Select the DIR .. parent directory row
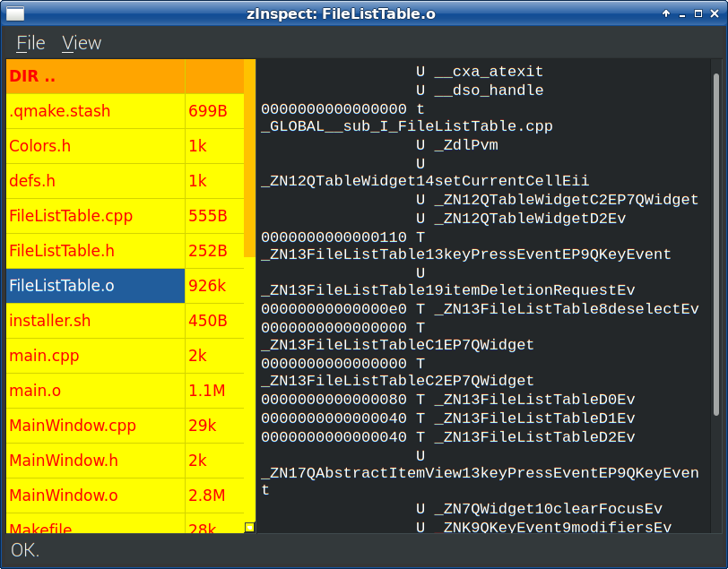This screenshot has width=728, height=569. click(x=125, y=76)
